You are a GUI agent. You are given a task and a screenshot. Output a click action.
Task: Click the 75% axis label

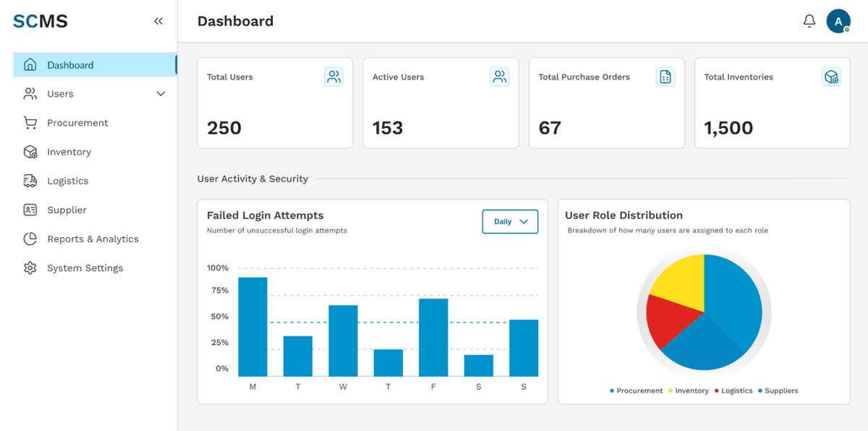pos(219,291)
